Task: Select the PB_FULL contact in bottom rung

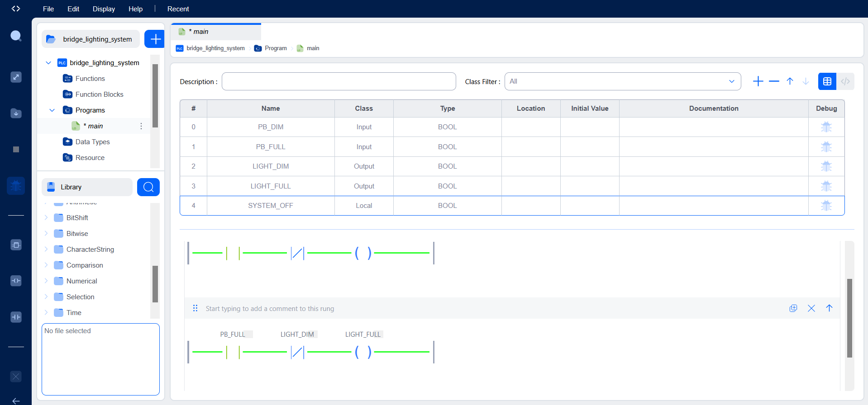Action: click(x=233, y=352)
